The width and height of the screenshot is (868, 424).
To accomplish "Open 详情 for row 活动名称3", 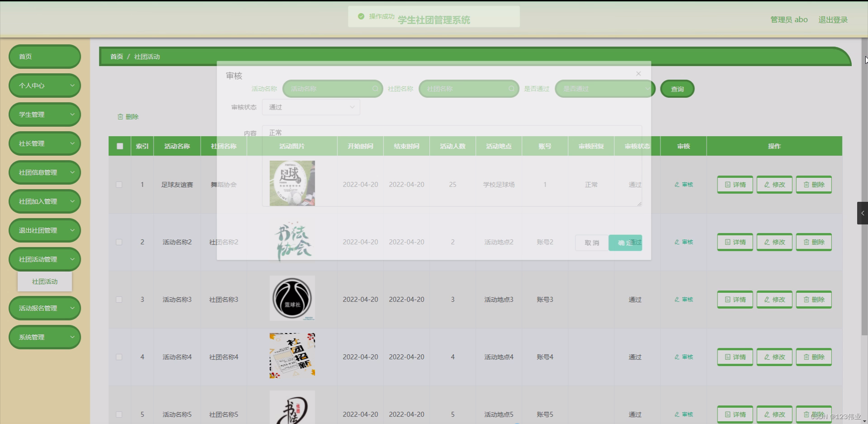I will pyautogui.click(x=735, y=300).
